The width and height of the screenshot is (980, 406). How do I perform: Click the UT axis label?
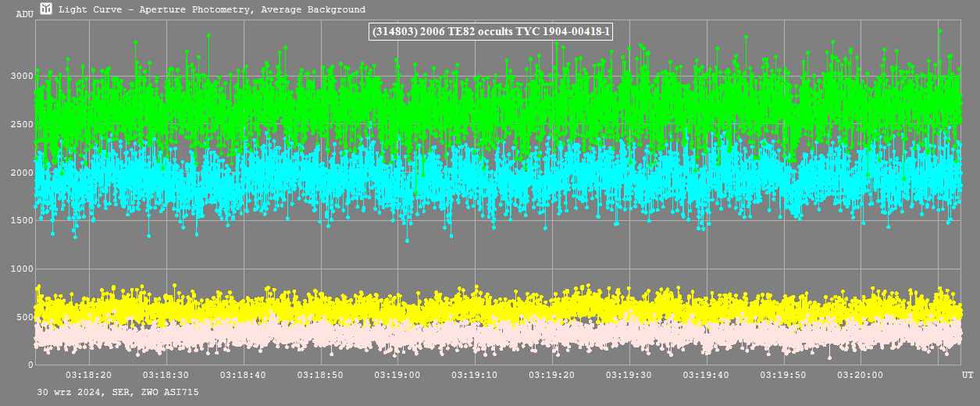[967, 376]
